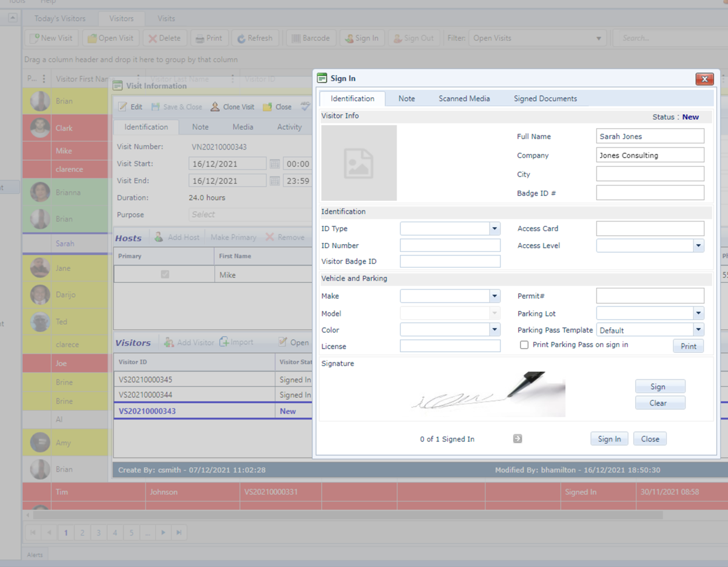Click the Sign In button at dialog bottom

pyautogui.click(x=609, y=439)
